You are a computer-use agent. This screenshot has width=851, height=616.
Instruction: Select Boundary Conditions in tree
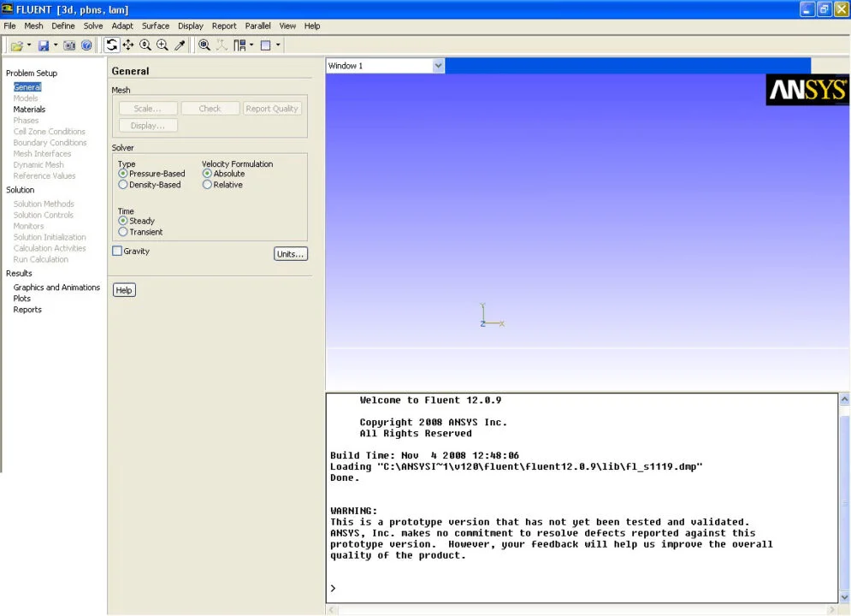click(50, 143)
